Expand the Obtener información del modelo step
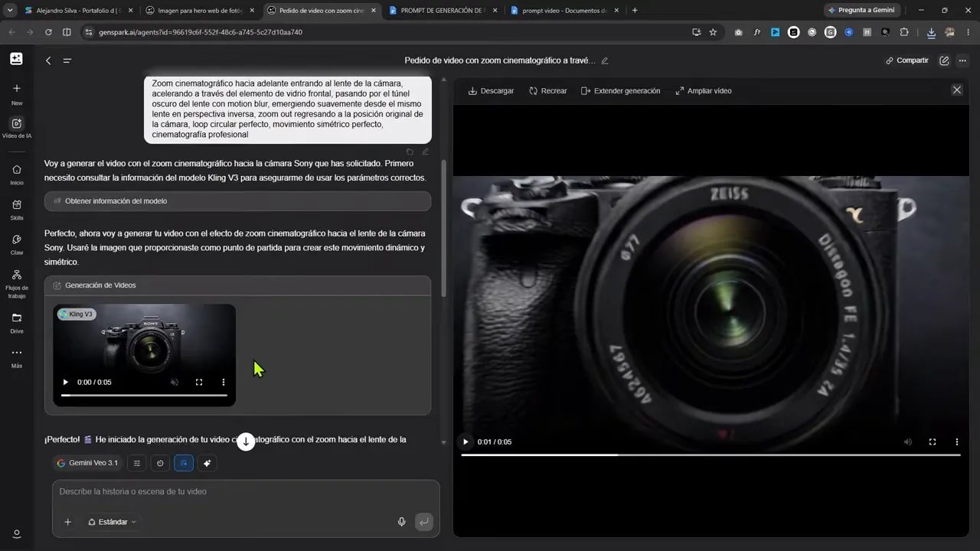 (237, 201)
